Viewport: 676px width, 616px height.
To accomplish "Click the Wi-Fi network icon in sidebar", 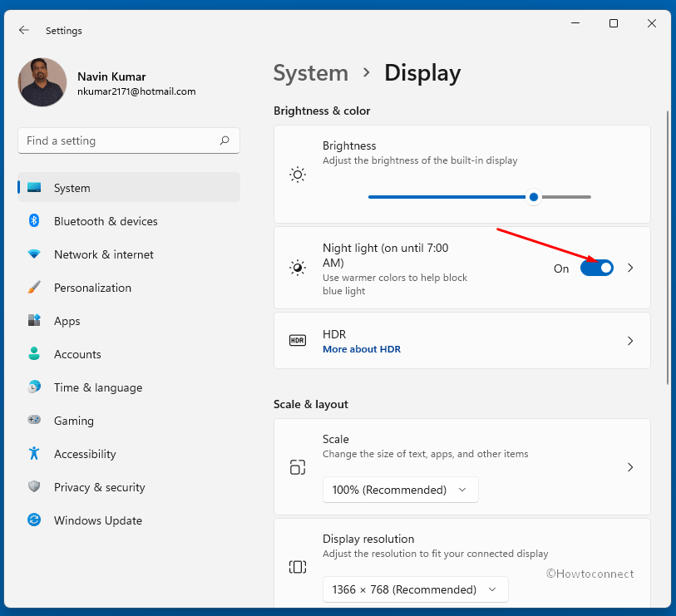I will point(34,254).
